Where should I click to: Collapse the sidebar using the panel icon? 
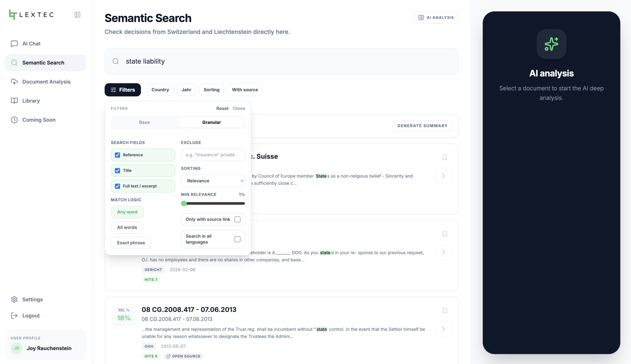[x=77, y=15]
